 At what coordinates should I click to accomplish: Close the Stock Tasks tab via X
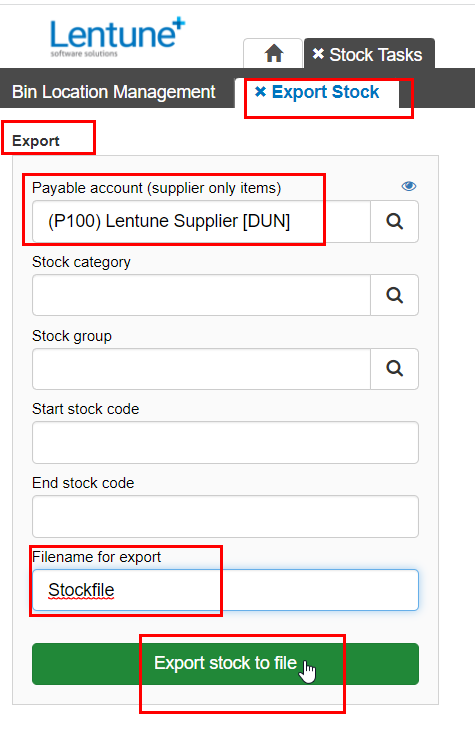318,54
